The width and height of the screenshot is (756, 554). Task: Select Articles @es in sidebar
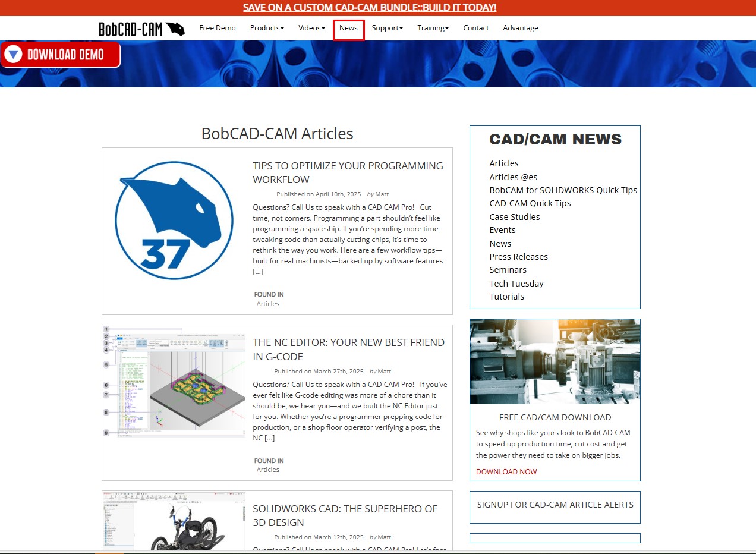click(514, 177)
